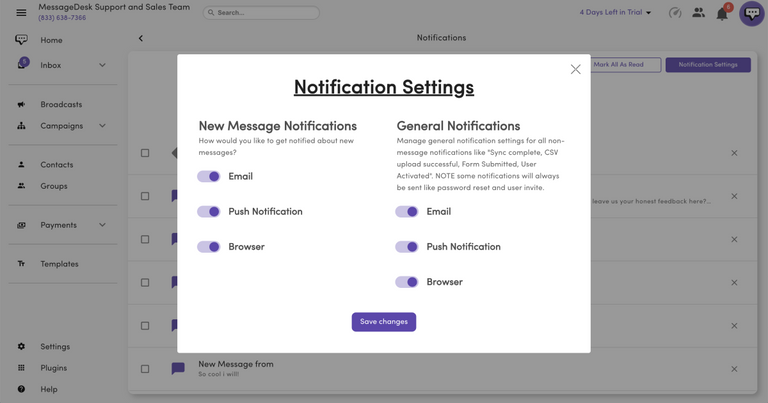This screenshot has height=403, width=768.
Task: Check the So cool i will row checkbox
Action: [x=145, y=369]
